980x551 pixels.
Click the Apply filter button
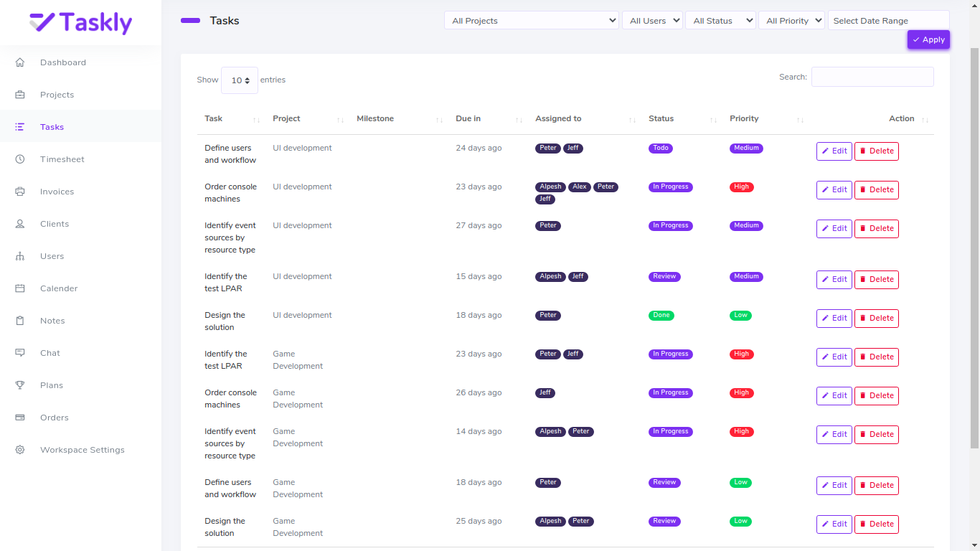(x=928, y=39)
